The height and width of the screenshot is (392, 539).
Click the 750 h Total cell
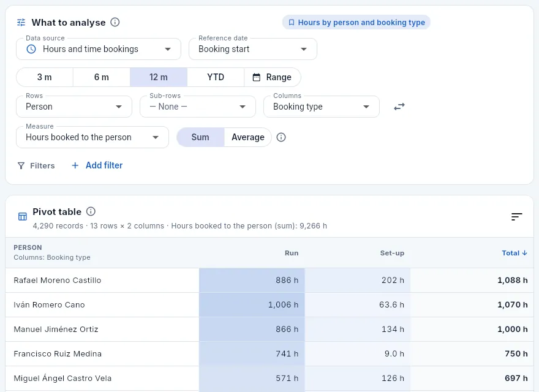pos(472,354)
